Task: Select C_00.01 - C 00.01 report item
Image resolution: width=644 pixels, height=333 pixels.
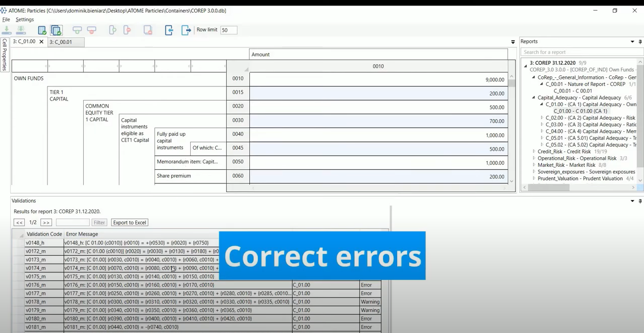Action: [573, 91]
